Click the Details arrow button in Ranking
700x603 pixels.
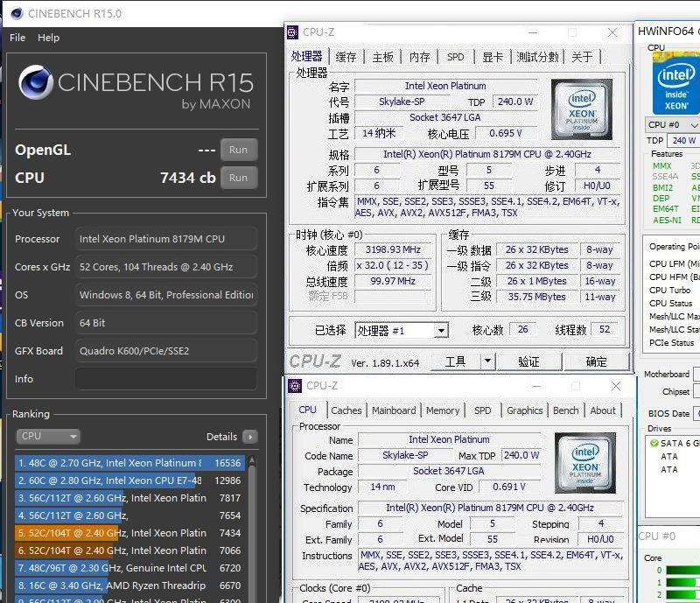(250, 437)
